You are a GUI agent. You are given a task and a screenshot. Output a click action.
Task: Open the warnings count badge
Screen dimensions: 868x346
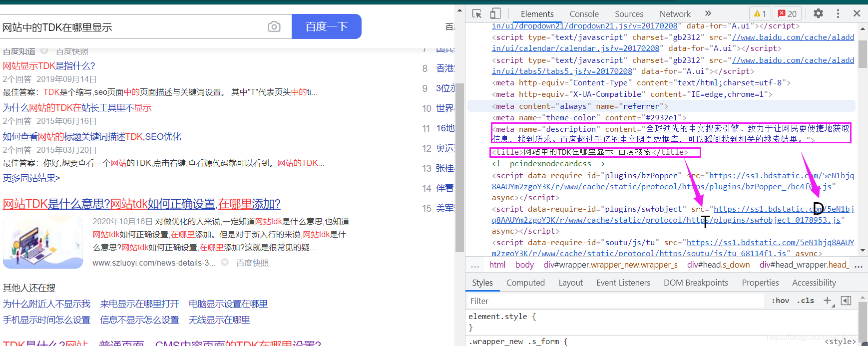point(760,14)
